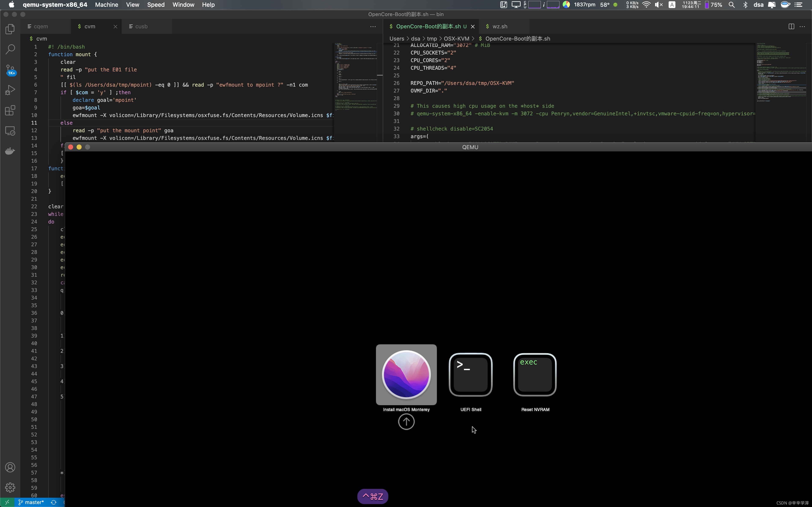The height and width of the screenshot is (507, 812).
Task: Select the UEFI Shell boot option
Action: 470,375
